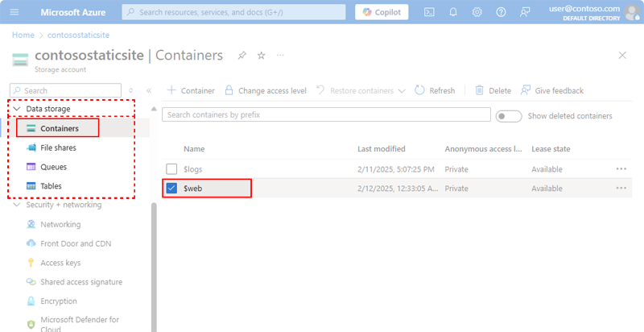Select Access keys in the sidebar
The width and height of the screenshot is (644, 332).
coord(60,263)
